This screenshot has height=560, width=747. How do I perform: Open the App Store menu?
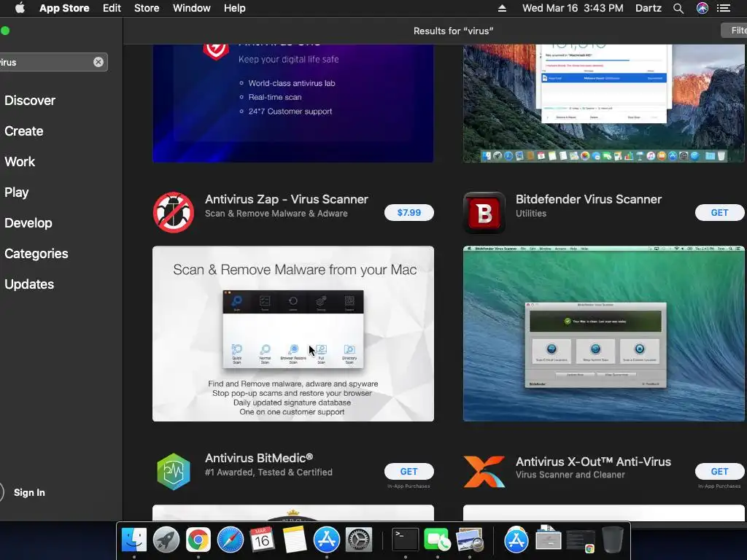64,8
